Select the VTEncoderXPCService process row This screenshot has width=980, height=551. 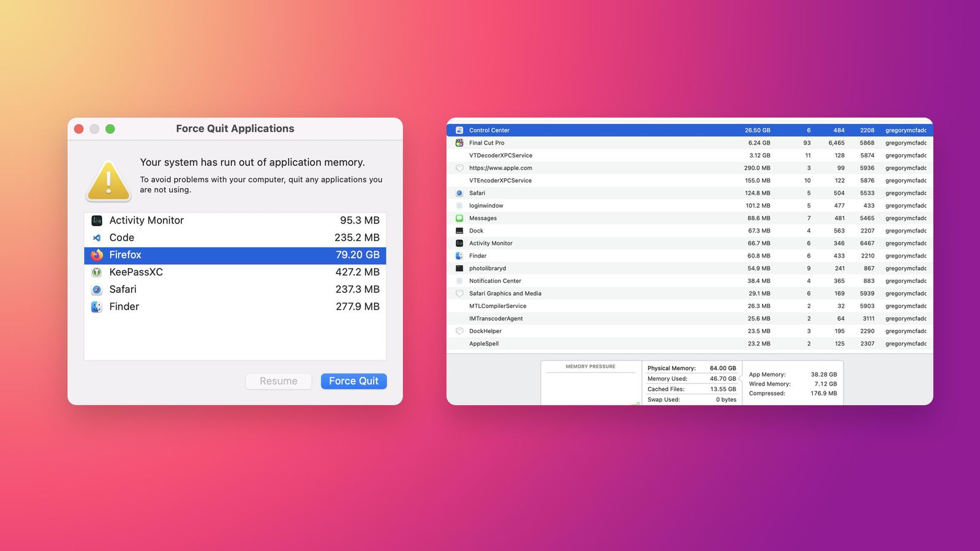pos(690,181)
